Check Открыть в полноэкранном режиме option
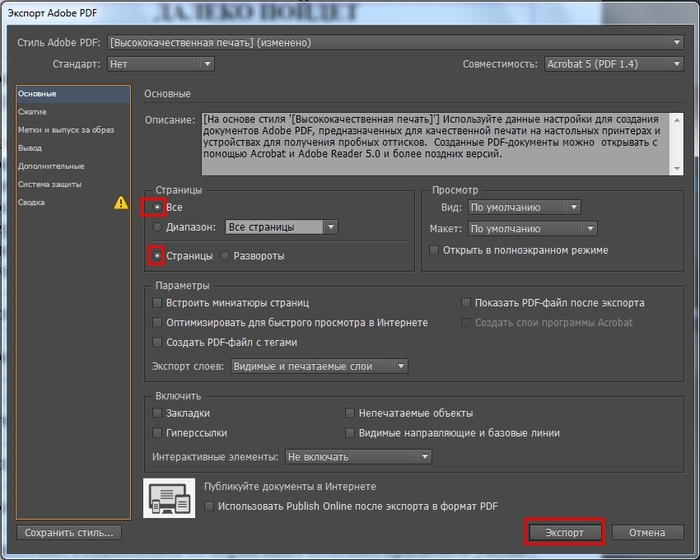The width and height of the screenshot is (700, 560). (433, 250)
